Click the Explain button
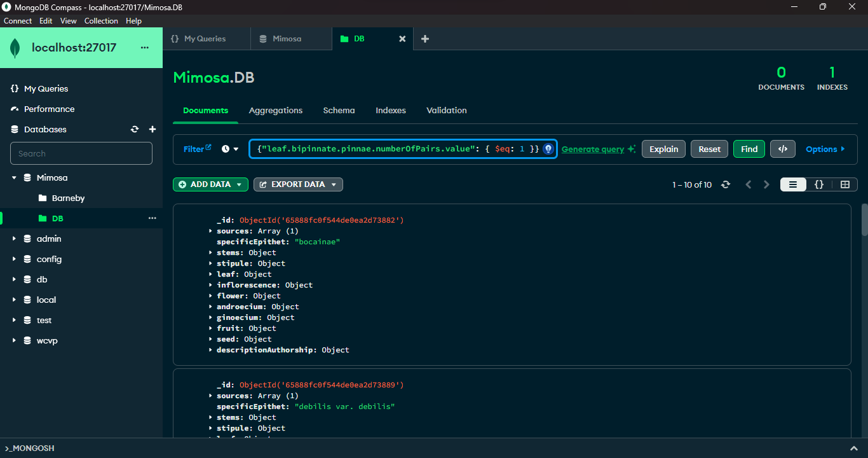 click(664, 149)
